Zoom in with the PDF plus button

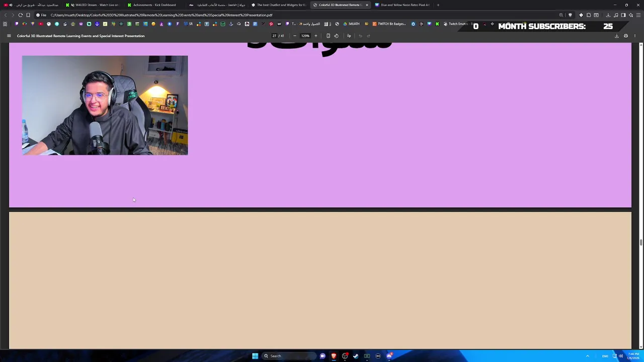316,36
